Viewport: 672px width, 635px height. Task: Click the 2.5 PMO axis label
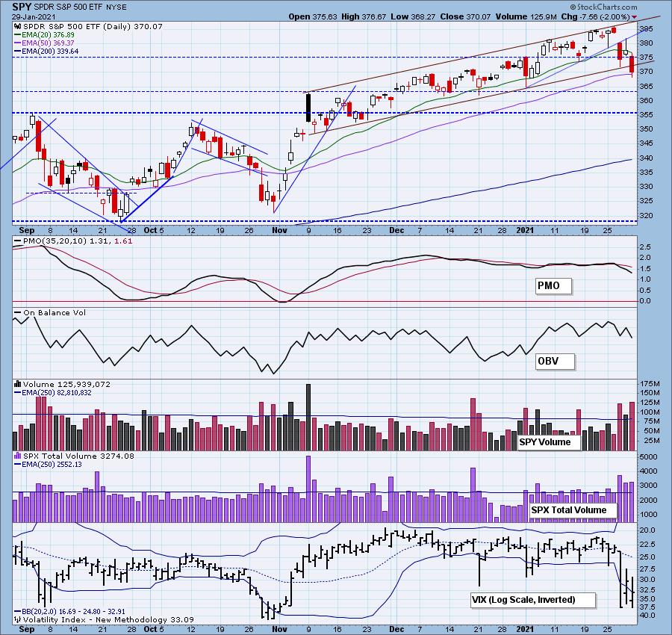[645, 247]
